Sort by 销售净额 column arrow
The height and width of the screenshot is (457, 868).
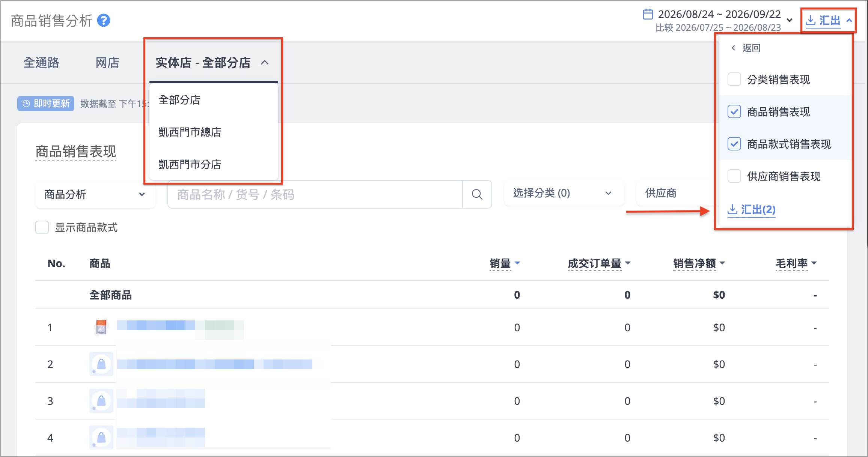(722, 263)
